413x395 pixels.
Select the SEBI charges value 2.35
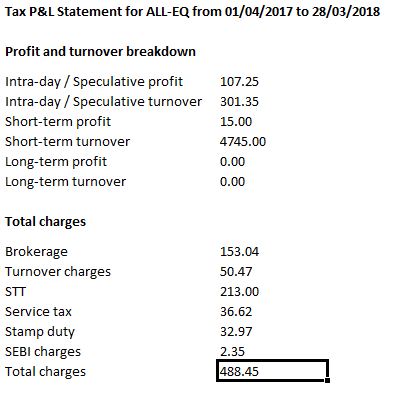point(232,352)
